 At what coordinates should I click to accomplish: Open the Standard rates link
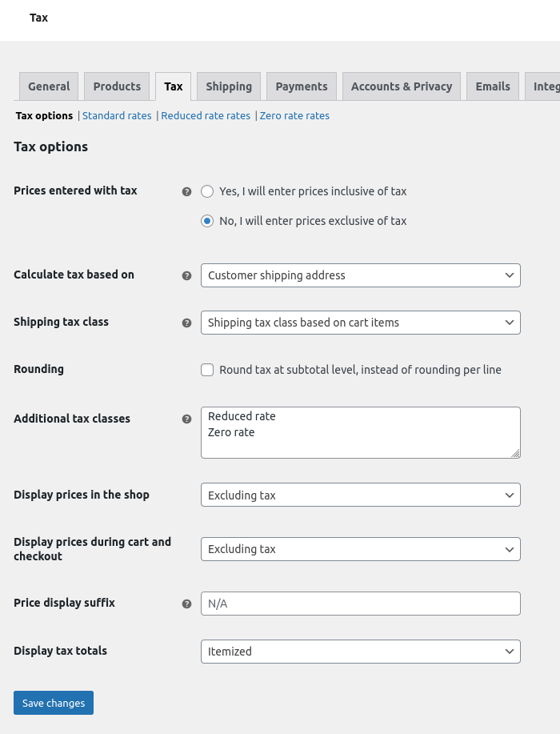117,116
